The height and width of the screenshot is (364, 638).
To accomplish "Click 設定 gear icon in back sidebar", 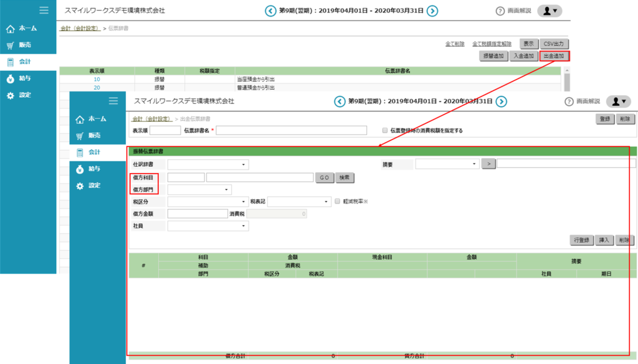I will (11, 95).
